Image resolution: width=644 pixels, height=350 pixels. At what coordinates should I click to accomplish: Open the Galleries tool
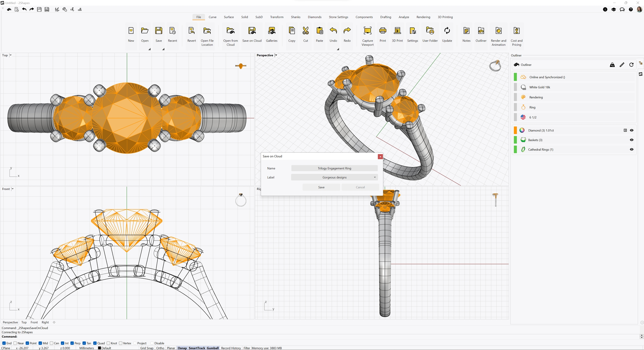(271, 31)
